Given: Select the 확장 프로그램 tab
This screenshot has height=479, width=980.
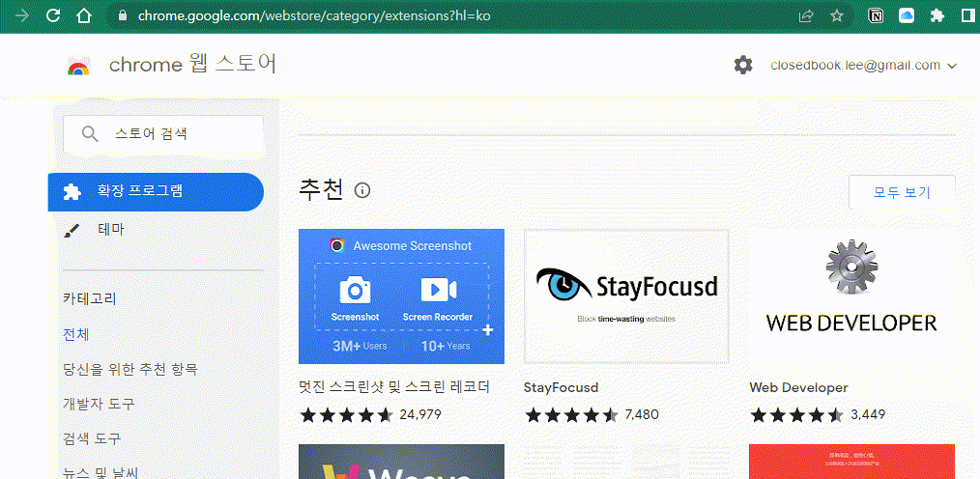Looking at the screenshot, I should 156,192.
